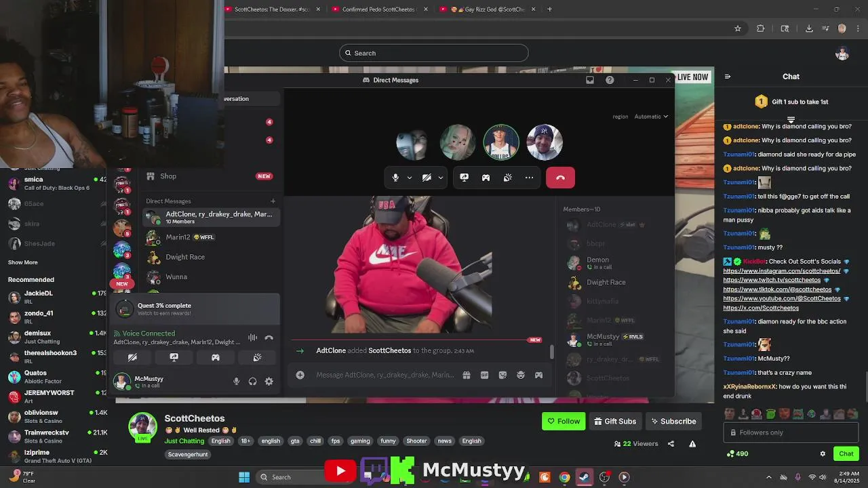Open a new browser tab
The height and width of the screenshot is (488, 868).
pyautogui.click(x=549, y=9)
